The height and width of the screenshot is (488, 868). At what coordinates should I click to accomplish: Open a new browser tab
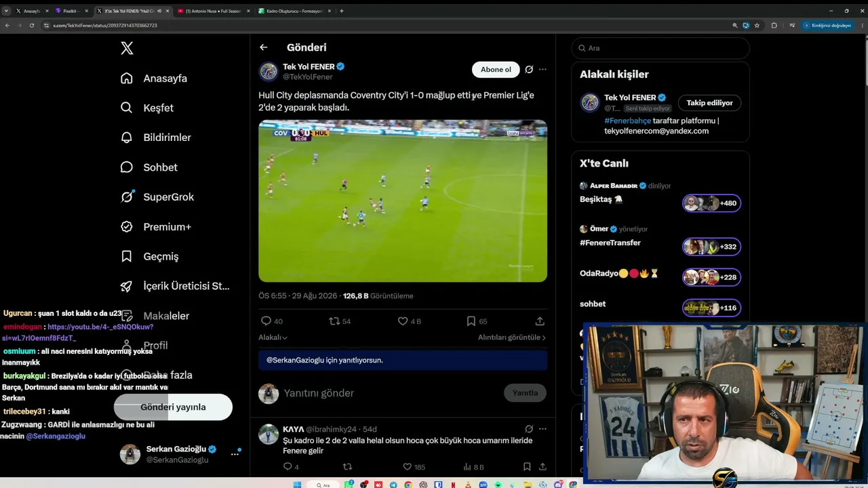[341, 11]
